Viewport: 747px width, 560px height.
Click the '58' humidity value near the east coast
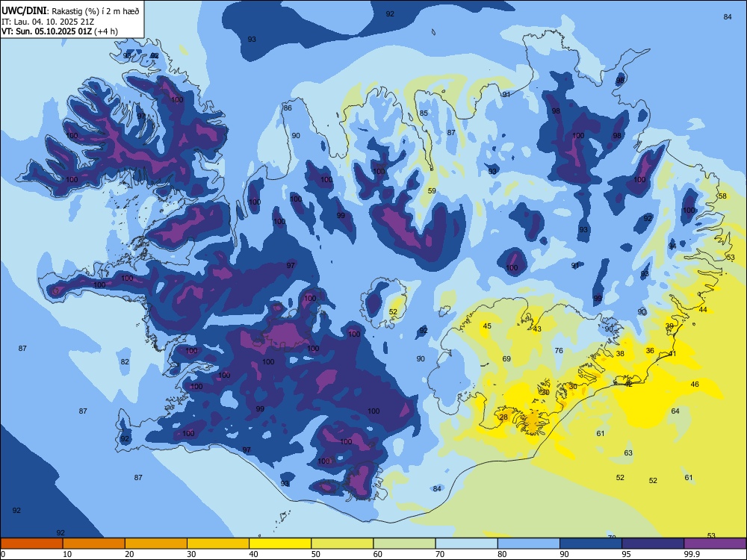pyautogui.click(x=722, y=196)
